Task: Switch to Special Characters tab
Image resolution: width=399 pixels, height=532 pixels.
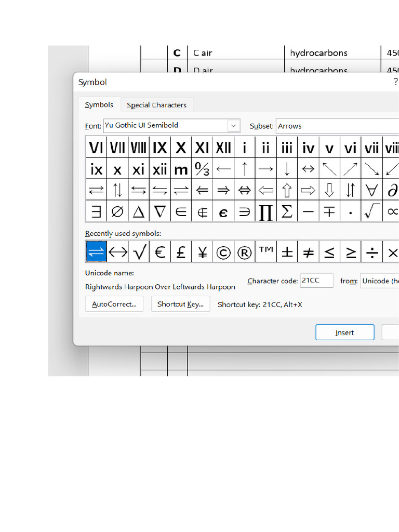Action: pos(156,105)
